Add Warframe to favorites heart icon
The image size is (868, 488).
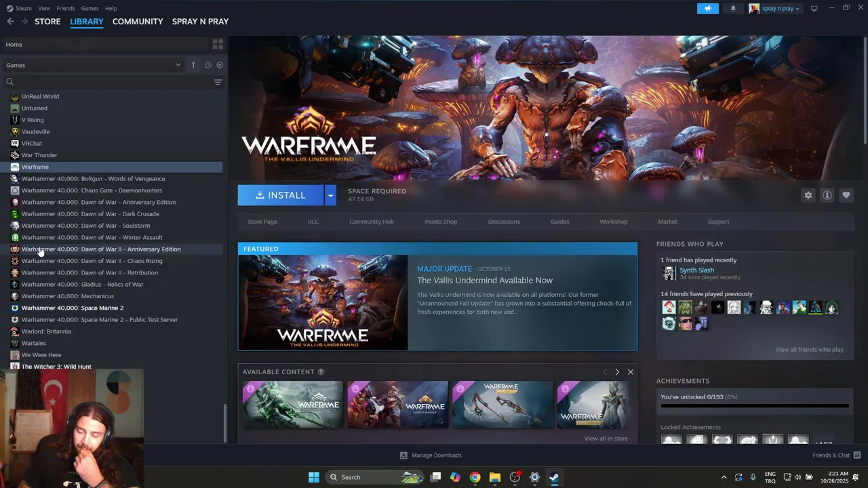click(846, 195)
